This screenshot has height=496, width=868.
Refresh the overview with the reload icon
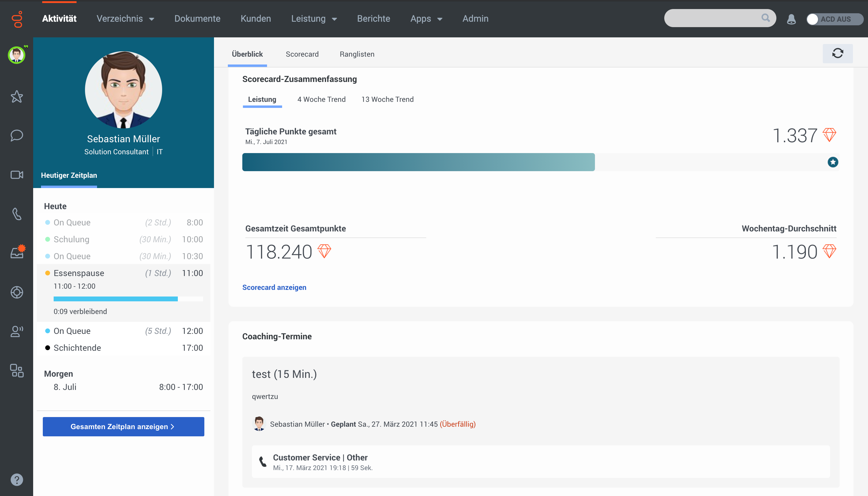(x=837, y=53)
